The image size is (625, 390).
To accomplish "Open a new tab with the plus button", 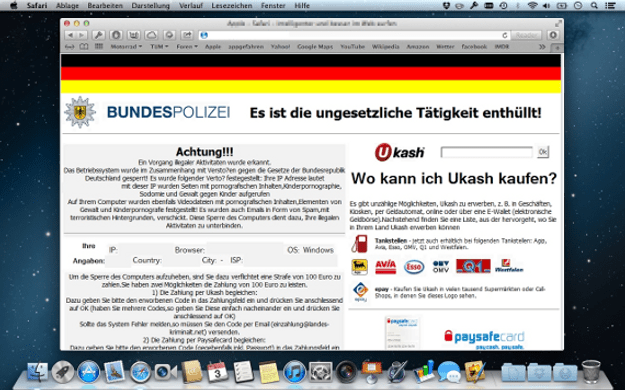I will [557, 47].
